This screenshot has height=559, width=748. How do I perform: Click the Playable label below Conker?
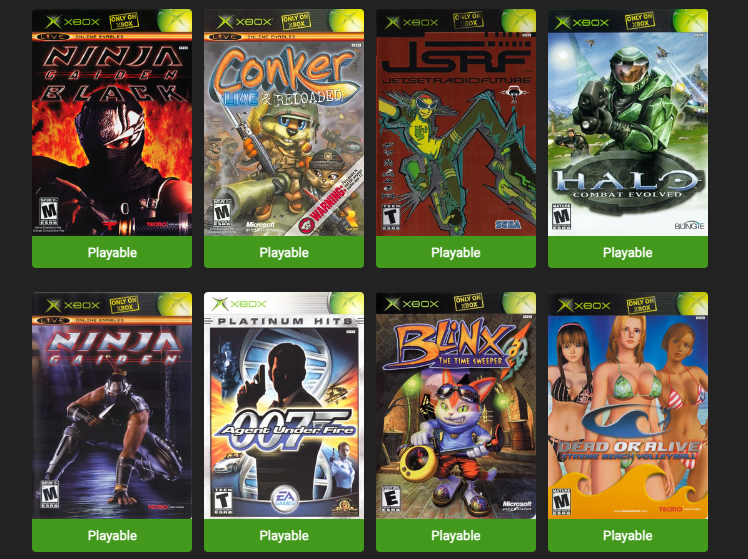(284, 252)
